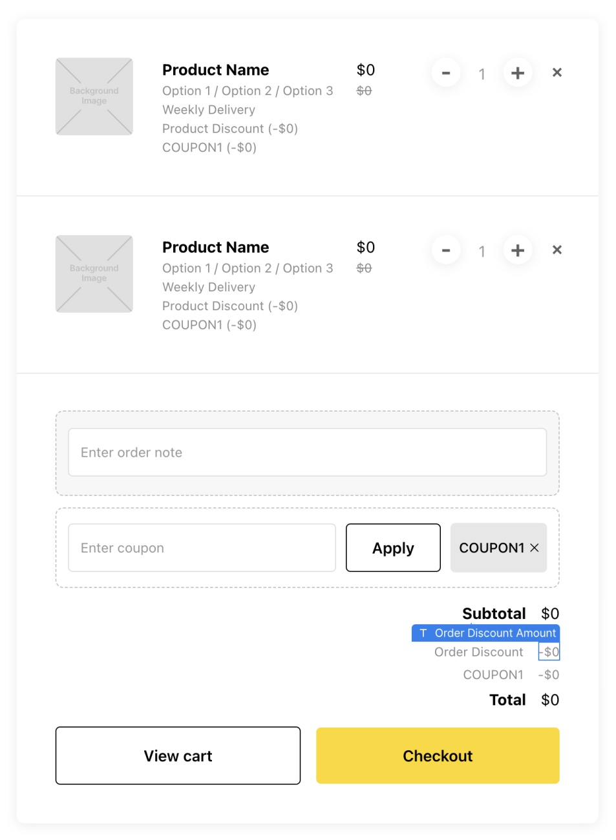The height and width of the screenshot is (840, 616).
Task: Increase quantity of first product
Action: [x=518, y=73]
